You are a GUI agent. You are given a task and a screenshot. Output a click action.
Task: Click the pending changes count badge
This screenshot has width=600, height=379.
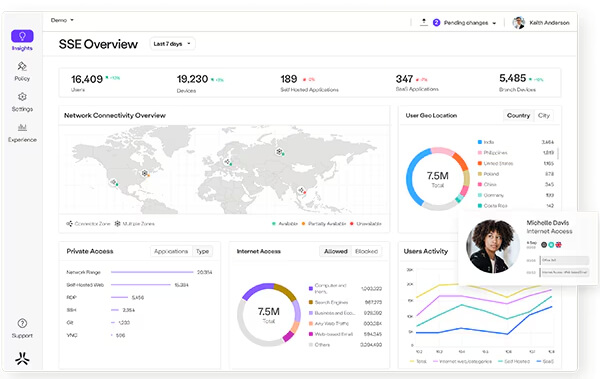click(436, 23)
